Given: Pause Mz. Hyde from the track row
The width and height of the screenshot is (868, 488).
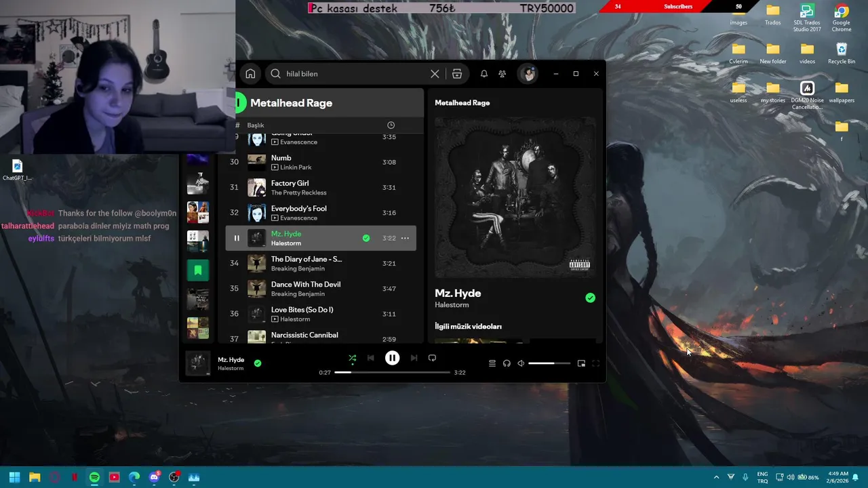Looking at the screenshot, I should [x=237, y=238].
